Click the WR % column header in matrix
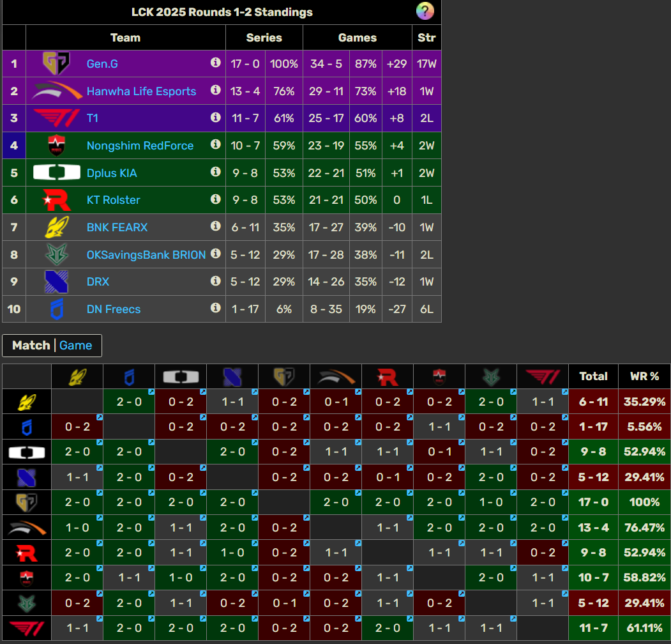Image resolution: width=671 pixels, height=644 pixels. [644, 376]
